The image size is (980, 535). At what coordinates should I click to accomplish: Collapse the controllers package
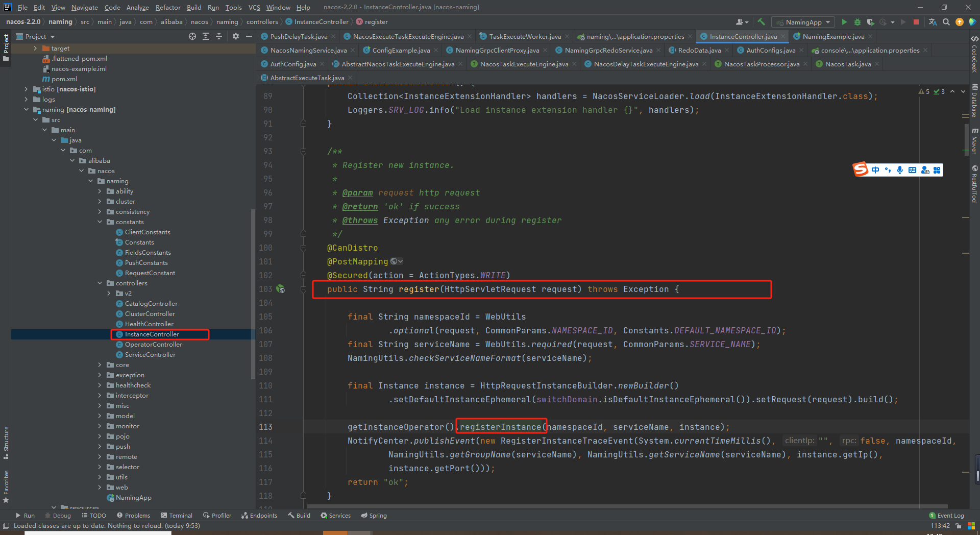coord(100,283)
